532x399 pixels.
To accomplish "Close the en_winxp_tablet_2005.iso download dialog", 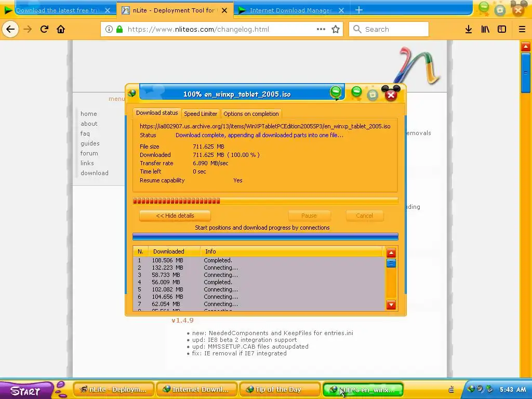I will [x=391, y=94].
